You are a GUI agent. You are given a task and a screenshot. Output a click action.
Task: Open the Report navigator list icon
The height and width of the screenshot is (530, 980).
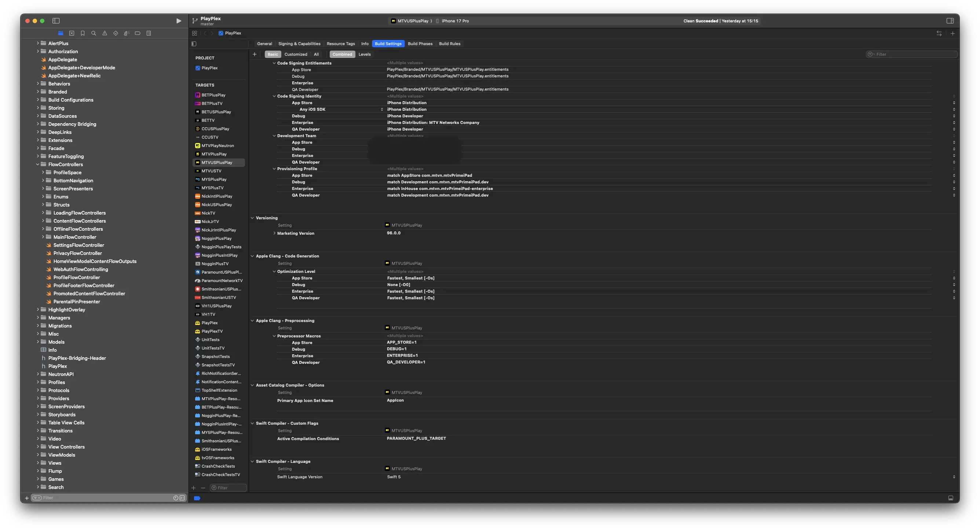[x=149, y=33]
